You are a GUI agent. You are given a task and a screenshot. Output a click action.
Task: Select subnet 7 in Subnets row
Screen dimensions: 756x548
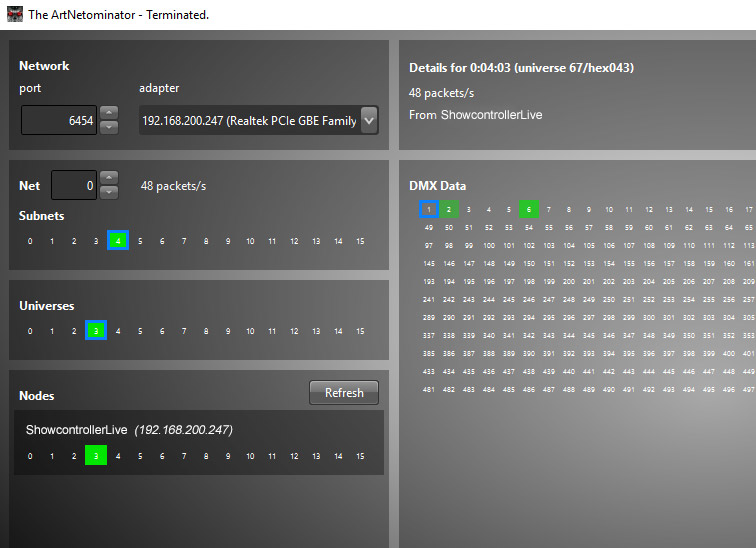[184, 241]
